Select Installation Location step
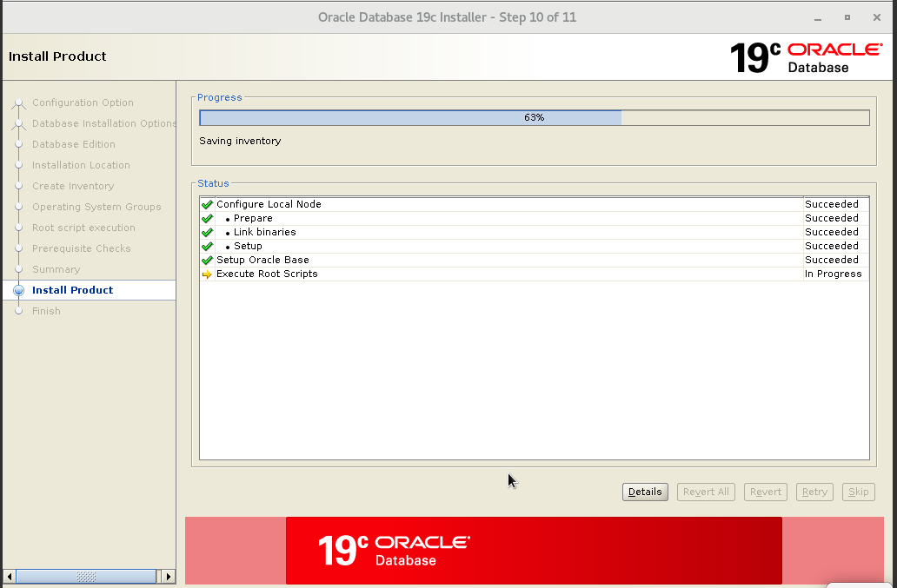 coord(81,165)
